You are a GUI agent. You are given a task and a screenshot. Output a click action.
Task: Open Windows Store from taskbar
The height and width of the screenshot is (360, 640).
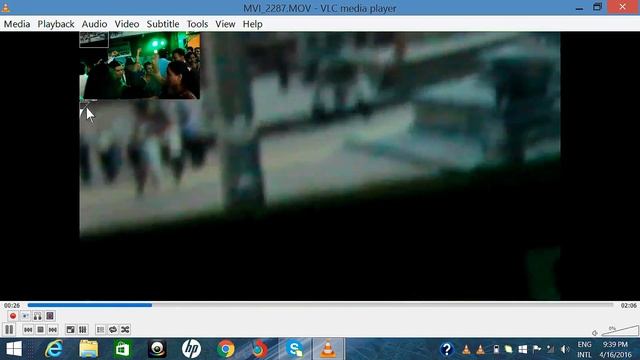pyautogui.click(x=122, y=349)
